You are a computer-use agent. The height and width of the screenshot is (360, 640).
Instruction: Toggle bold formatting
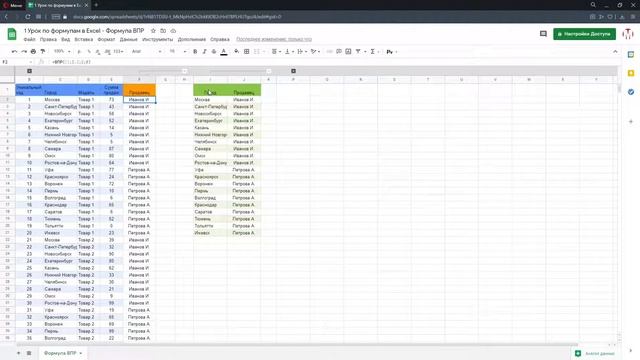[x=195, y=51]
